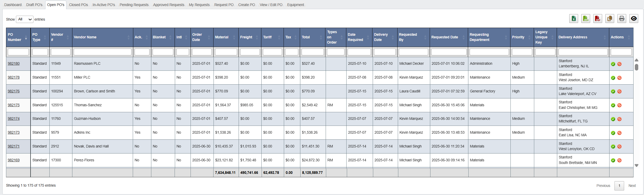Reject PO 982171 red icon
644x195 pixels.
[619, 146]
